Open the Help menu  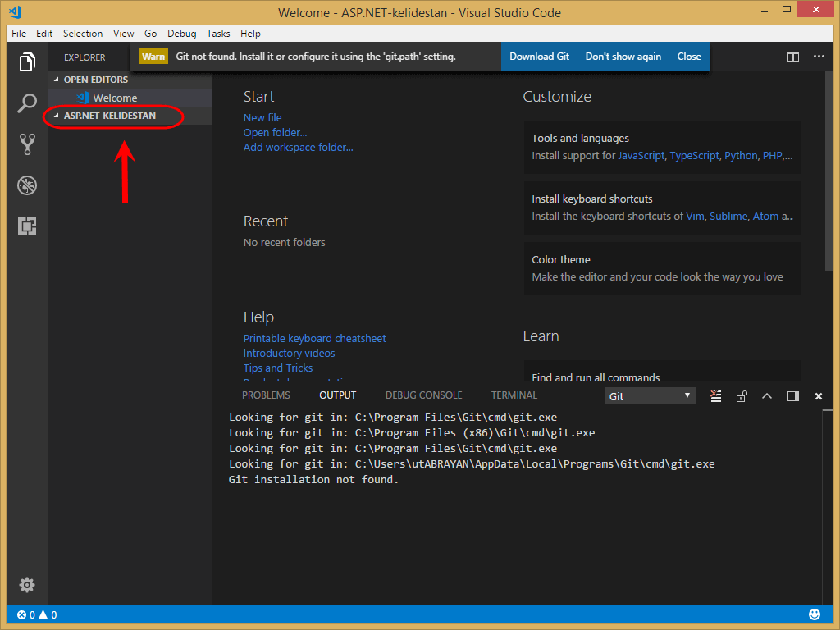[250, 33]
